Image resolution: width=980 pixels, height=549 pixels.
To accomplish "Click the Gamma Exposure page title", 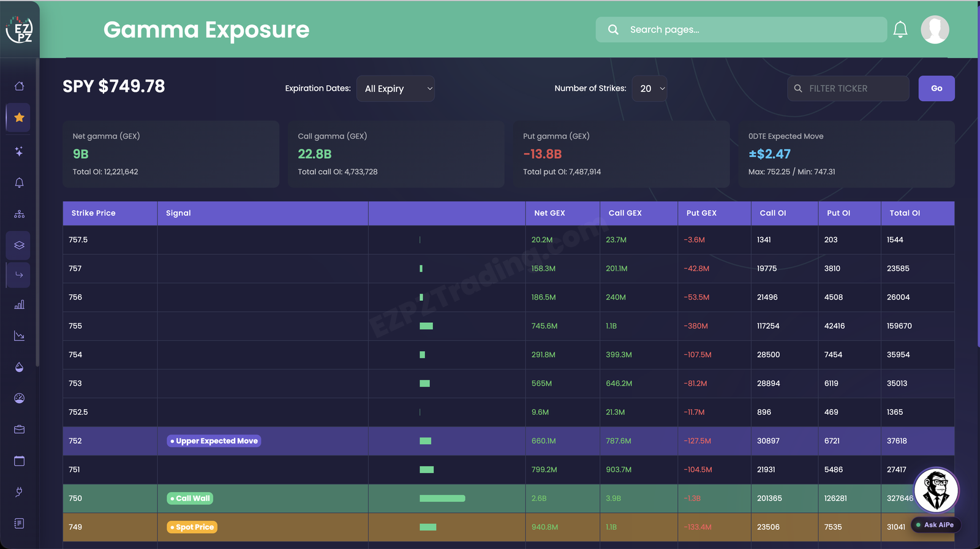I will tap(206, 29).
